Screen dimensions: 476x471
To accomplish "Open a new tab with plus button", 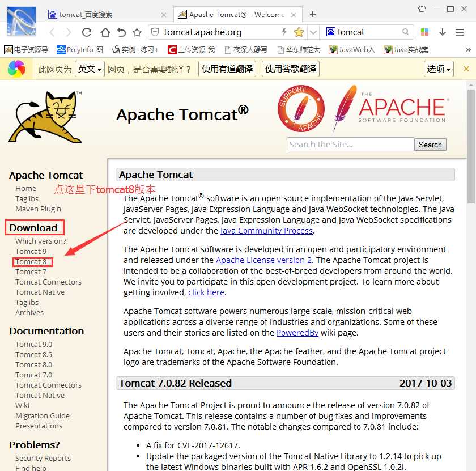I will click(x=313, y=14).
